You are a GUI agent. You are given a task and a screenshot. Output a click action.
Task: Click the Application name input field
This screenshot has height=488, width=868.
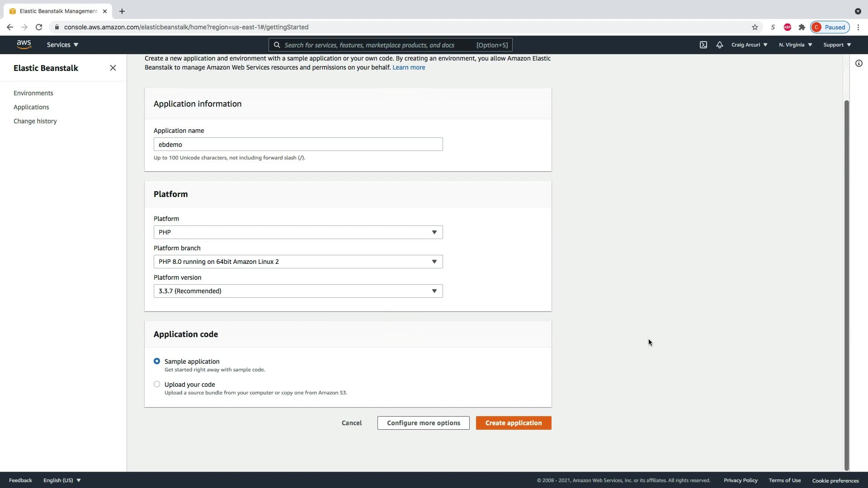(298, 145)
